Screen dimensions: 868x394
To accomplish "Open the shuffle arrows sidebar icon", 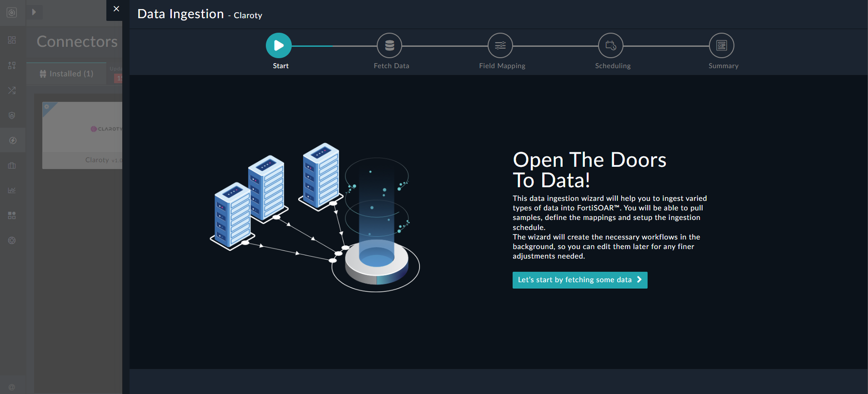I will [x=12, y=90].
